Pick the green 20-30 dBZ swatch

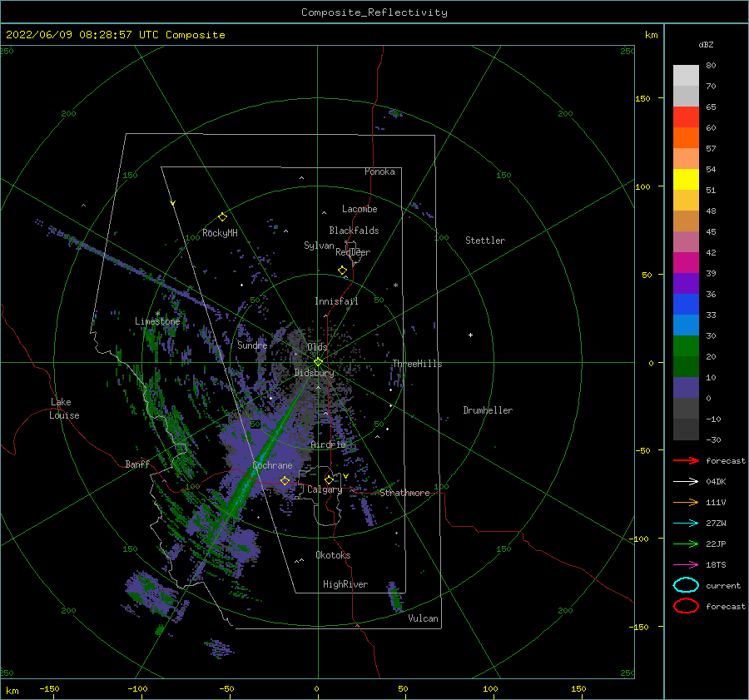pos(686,346)
